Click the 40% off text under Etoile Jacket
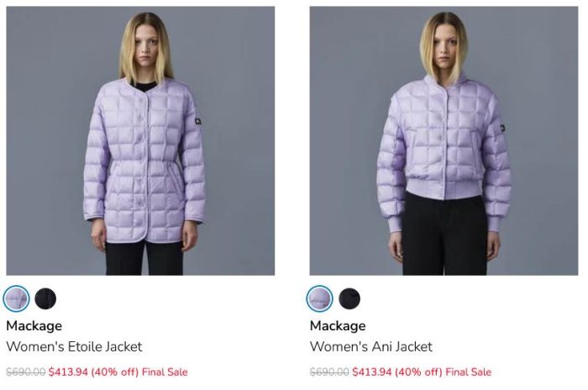588x390 pixels. [115, 372]
